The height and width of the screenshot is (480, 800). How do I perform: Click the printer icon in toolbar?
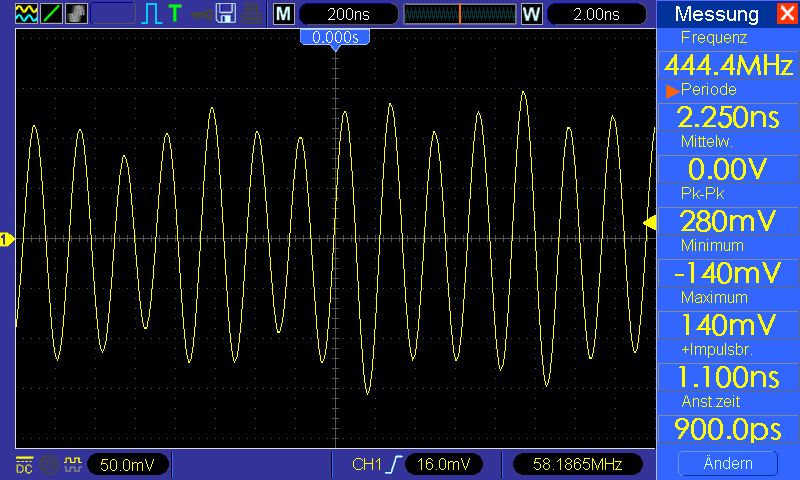click(252, 14)
